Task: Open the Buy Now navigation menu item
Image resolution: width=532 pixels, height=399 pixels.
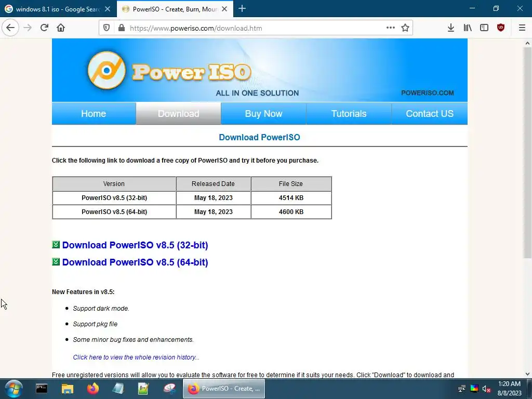Action: [x=263, y=114]
